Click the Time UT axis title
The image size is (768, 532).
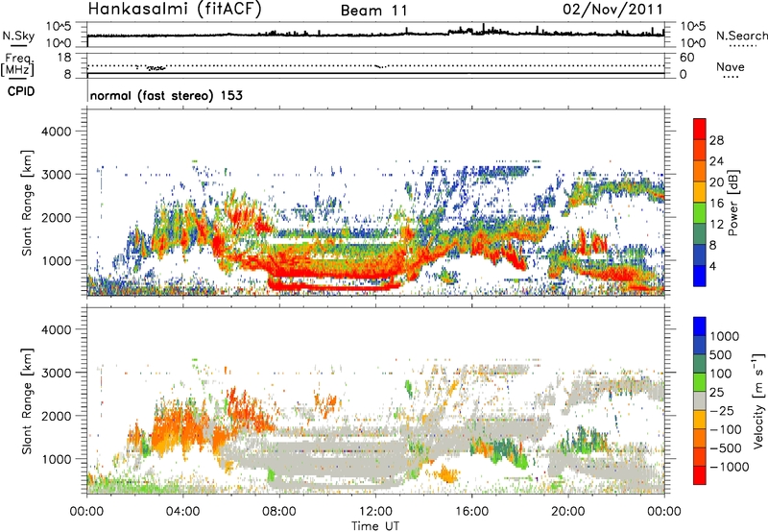(375, 526)
